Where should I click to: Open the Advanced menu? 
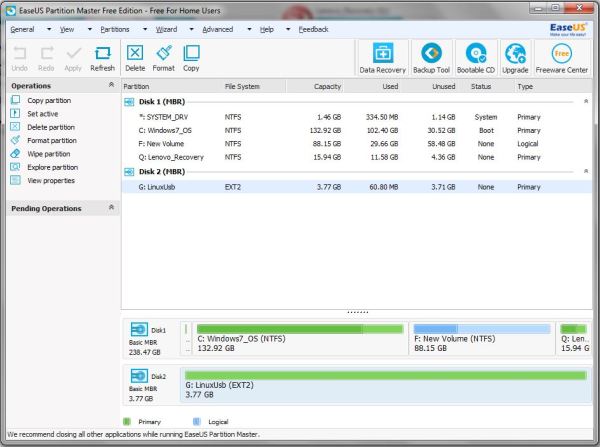(217, 29)
